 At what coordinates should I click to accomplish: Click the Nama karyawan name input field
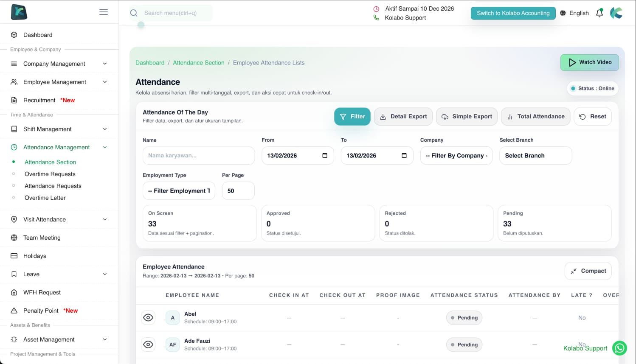199,156
